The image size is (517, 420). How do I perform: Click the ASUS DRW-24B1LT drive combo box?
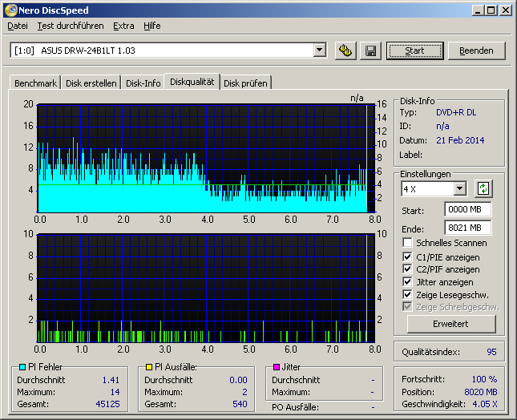[168, 50]
